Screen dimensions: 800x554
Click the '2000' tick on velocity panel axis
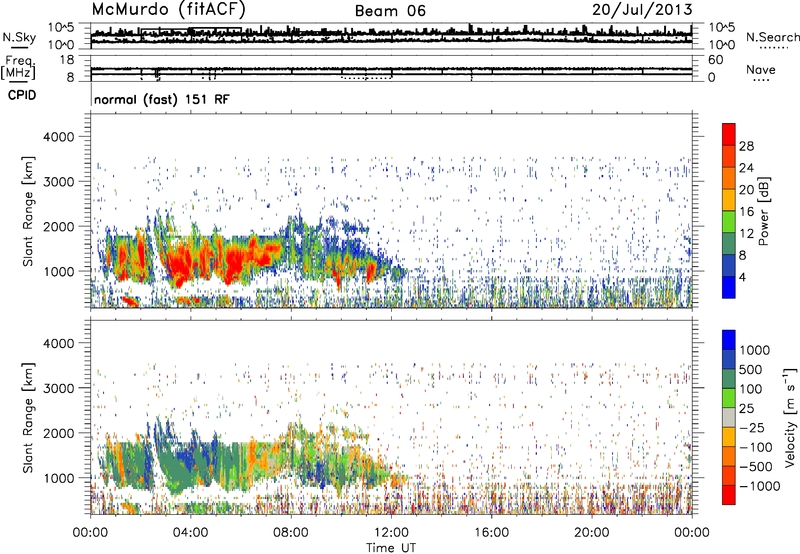(x=58, y=433)
